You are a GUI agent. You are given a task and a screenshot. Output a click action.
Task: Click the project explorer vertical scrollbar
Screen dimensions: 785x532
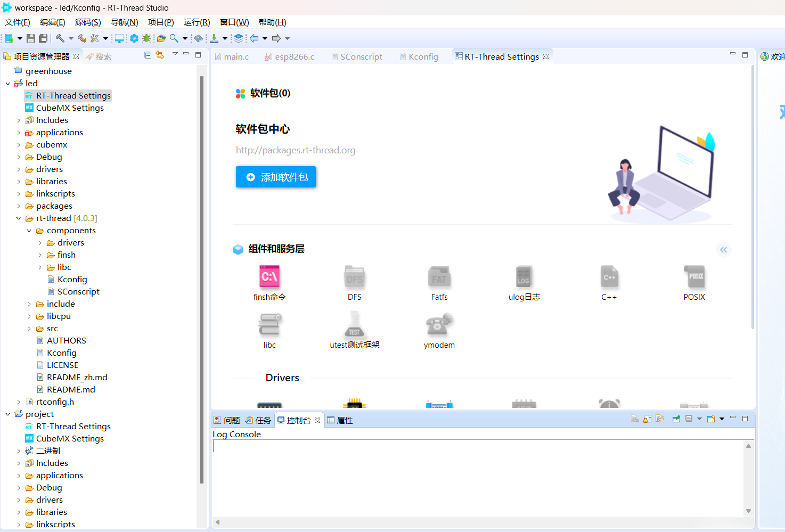(202, 280)
